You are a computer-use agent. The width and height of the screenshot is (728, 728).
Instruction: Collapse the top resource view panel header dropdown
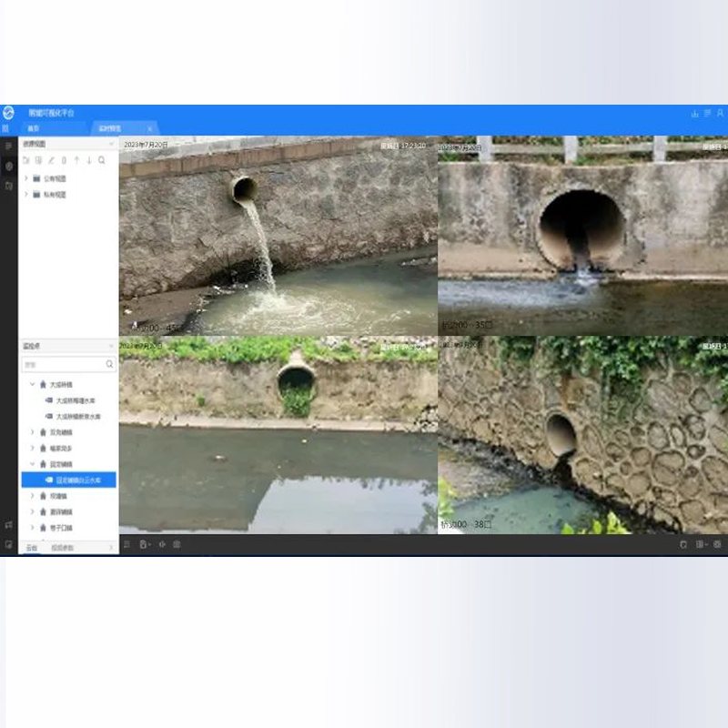[111, 144]
